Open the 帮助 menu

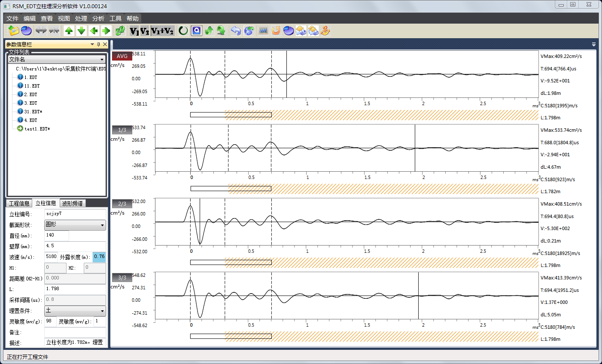[133, 18]
